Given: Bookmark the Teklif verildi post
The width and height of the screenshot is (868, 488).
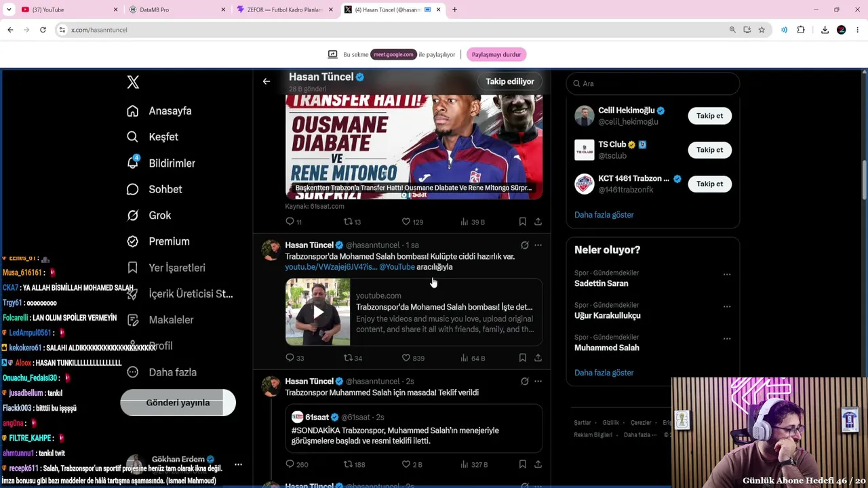Looking at the screenshot, I should coord(522,464).
